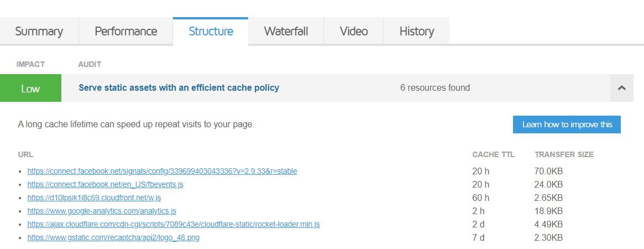Click the Cache TTL column header
Viewport: 644px width, 249px height.
tap(493, 154)
